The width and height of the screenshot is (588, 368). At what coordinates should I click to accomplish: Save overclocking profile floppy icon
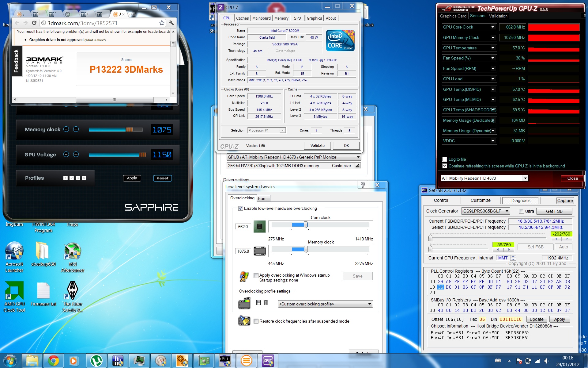point(258,303)
